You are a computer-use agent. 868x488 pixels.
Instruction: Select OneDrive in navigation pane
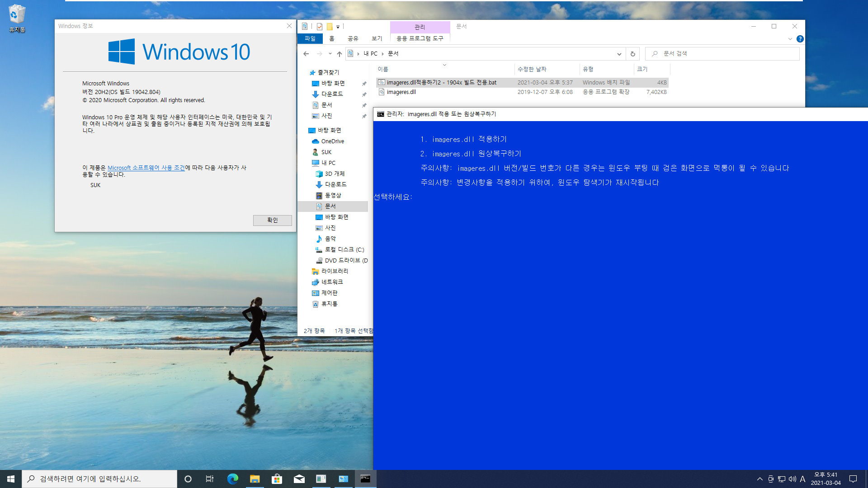tap(332, 141)
